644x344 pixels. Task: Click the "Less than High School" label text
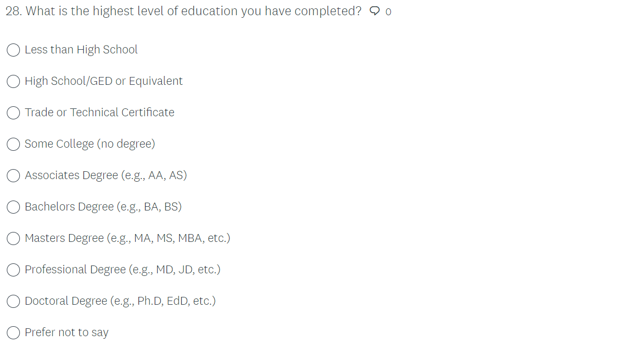tap(81, 50)
